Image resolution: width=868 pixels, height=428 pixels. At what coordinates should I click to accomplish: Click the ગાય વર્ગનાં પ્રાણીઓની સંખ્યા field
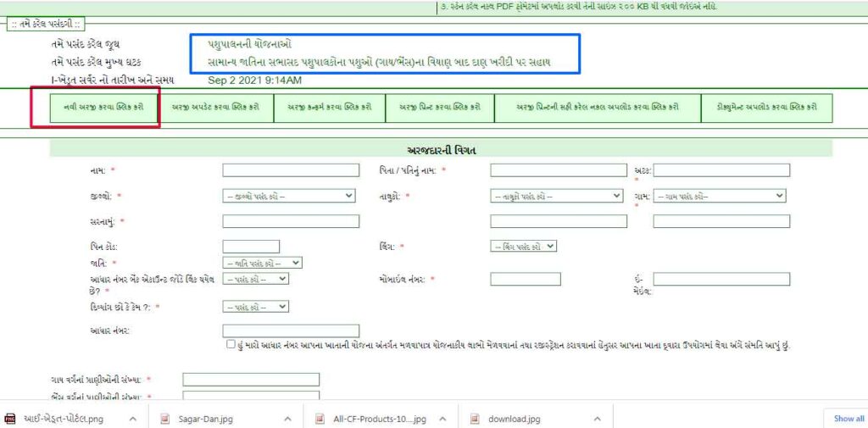coord(251,380)
